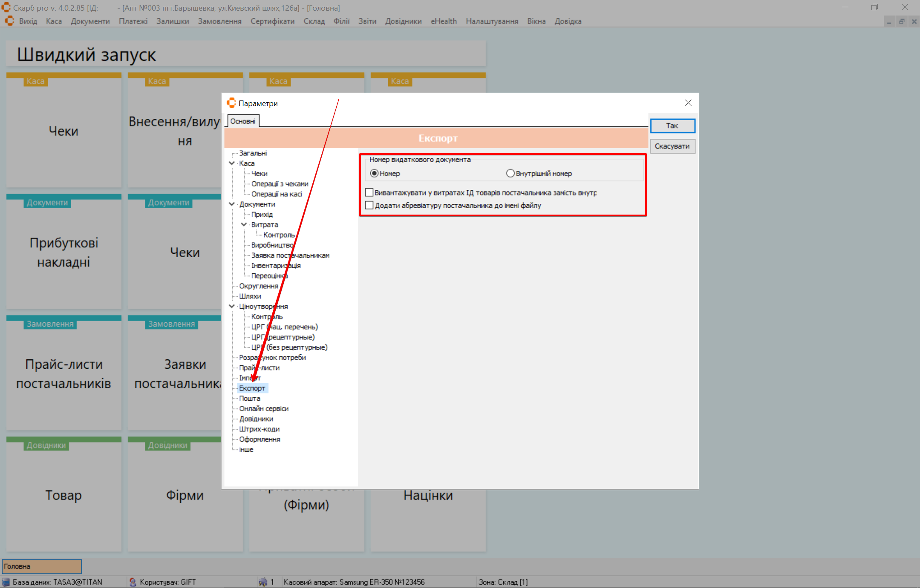
Task: Close the Параметри dialog with the X
Action: (688, 103)
